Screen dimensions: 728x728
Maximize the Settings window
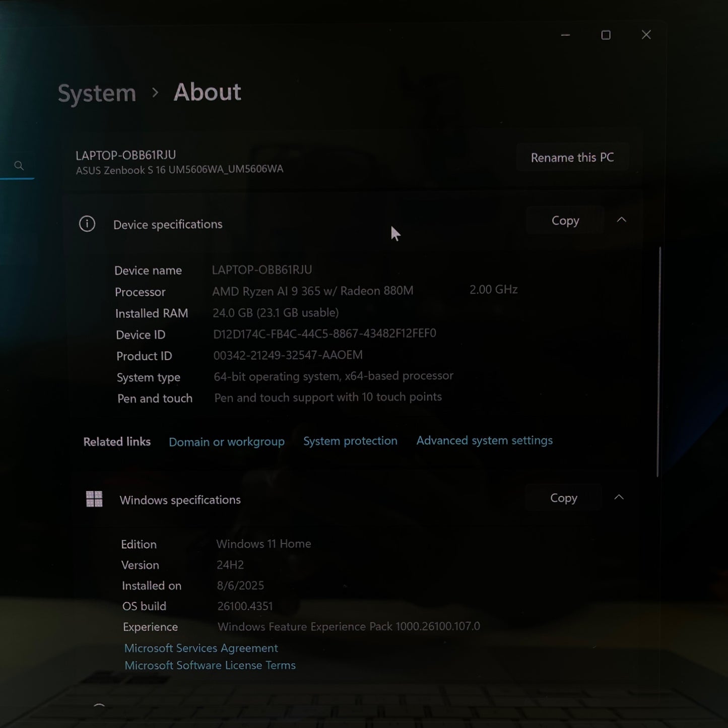(x=606, y=35)
